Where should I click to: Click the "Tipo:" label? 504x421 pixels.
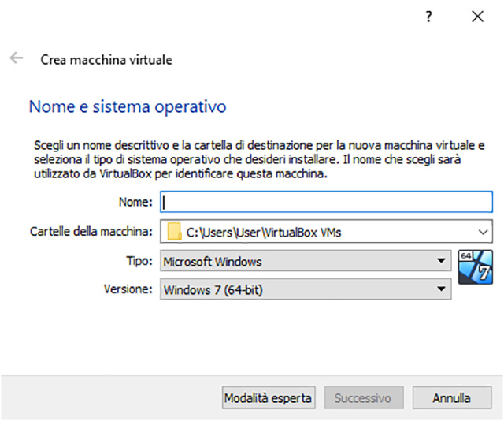tap(139, 261)
